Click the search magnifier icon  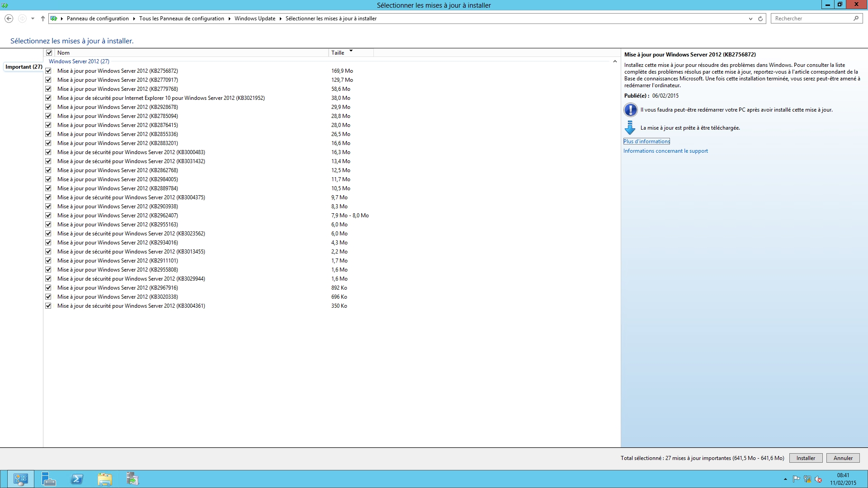pos(856,19)
